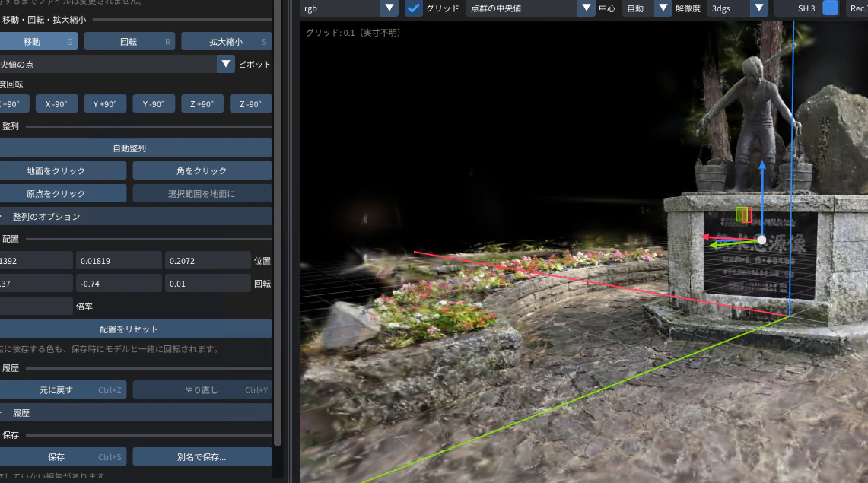The height and width of the screenshot is (483, 868).
Task: Choose 地面をクリック alignment
Action: pyautogui.click(x=63, y=171)
